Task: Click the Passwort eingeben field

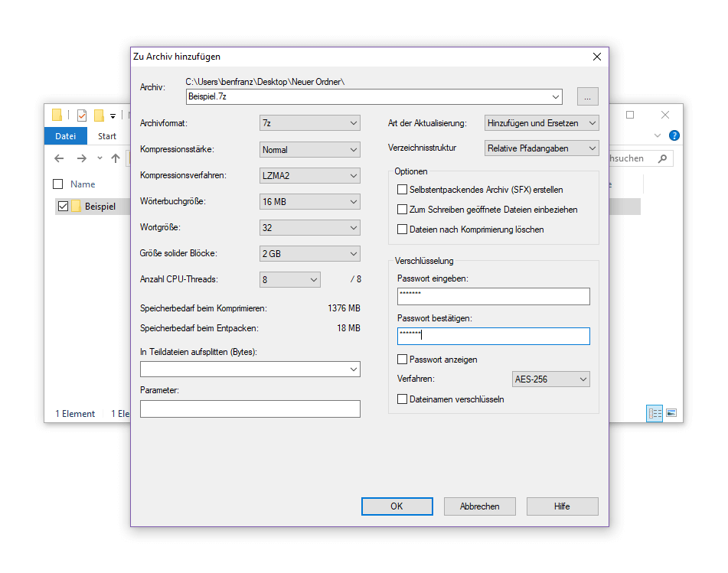Action: [494, 297]
